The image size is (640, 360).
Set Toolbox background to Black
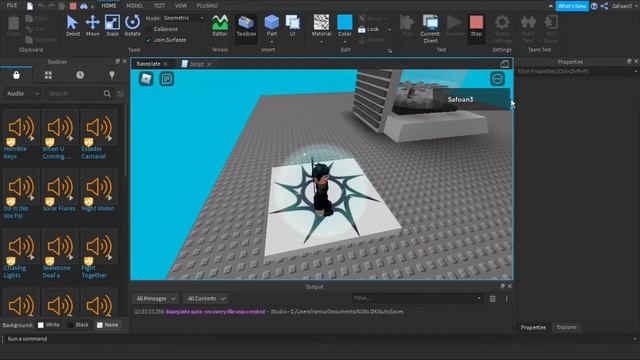coord(71,325)
